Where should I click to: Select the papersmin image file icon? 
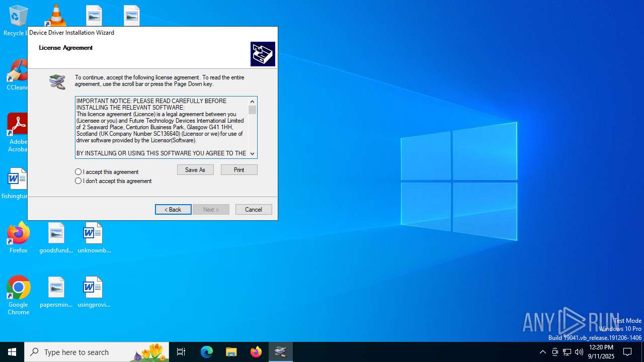pos(56,292)
